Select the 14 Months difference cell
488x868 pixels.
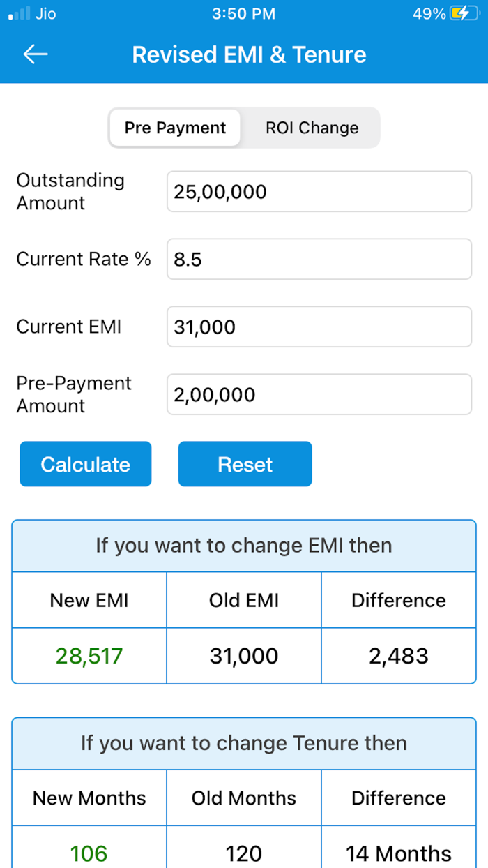(398, 853)
